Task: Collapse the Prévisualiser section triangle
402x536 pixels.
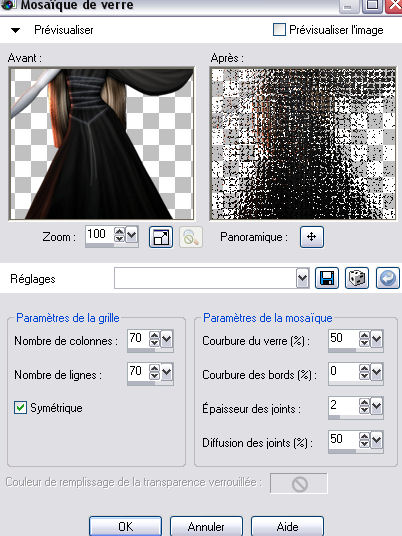Action: (15, 30)
